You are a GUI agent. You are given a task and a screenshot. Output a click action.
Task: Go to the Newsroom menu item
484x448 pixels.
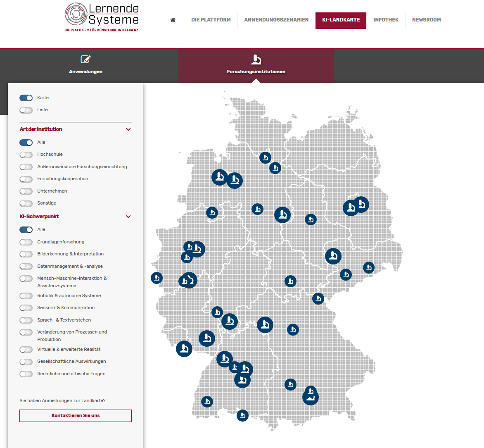pos(426,20)
